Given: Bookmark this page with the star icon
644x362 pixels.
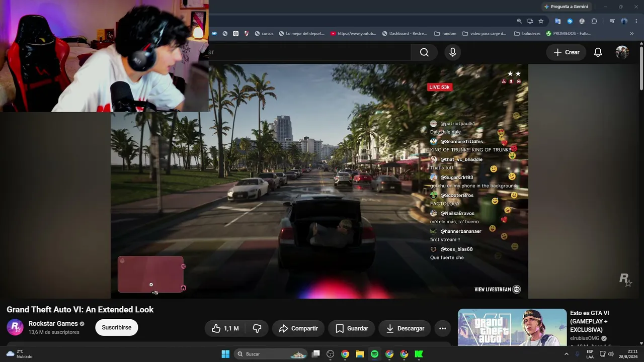Looking at the screenshot, I should (x=541, y=21).
